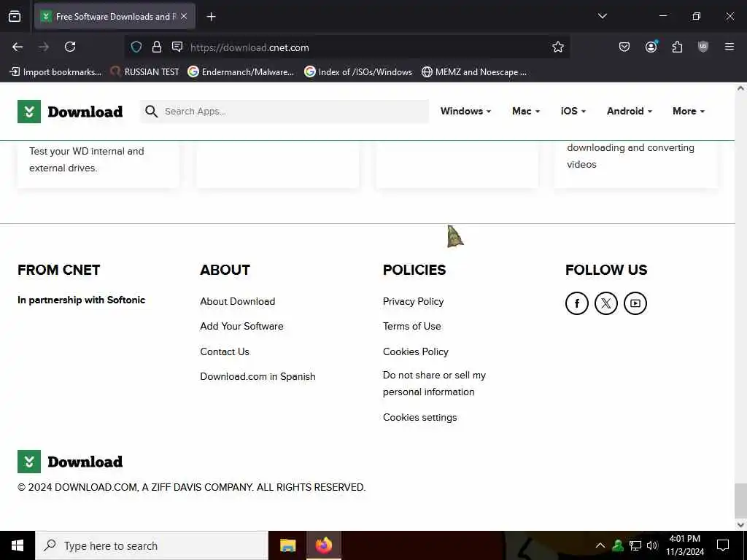Screen dimensions: 747x560
Task: Go back one page with back arrow
Action: tap(18, 47)
